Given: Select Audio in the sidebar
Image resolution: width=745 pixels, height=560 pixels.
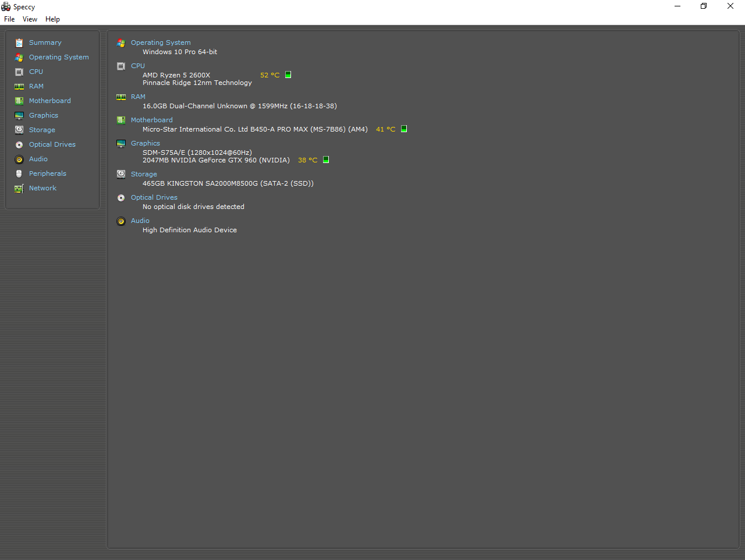Looking at the screenshot, I should click(x=38, y=159).
